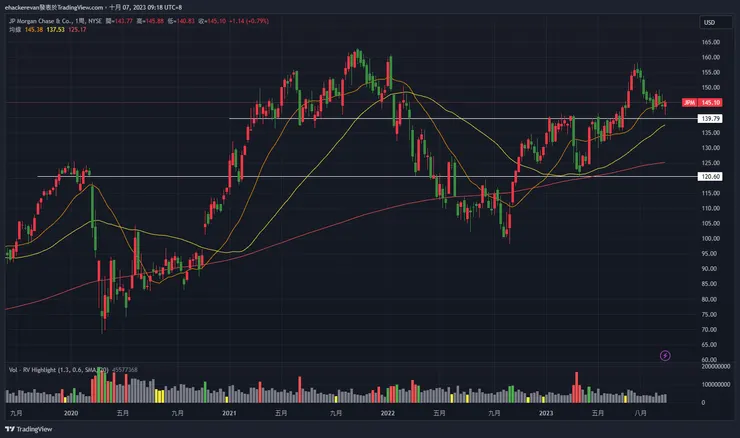740x438 pixels.
Task: Click the 155.00 price axis label
Action: 711,72
